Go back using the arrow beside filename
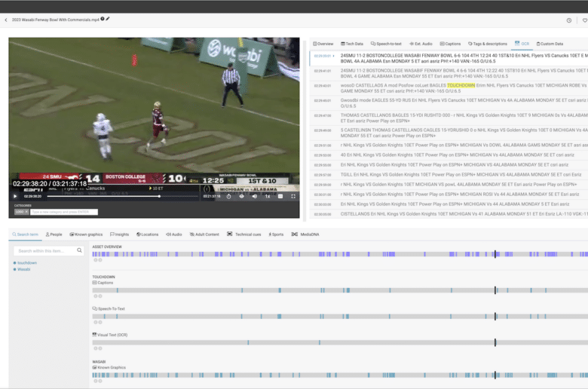This screenshot has width=588, height=389. click(5, 20)
